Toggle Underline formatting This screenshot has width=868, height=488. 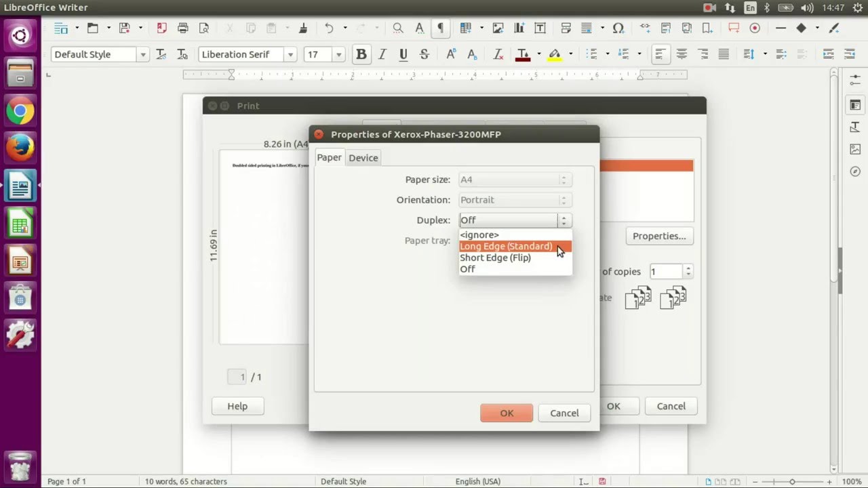click(403, 54)
